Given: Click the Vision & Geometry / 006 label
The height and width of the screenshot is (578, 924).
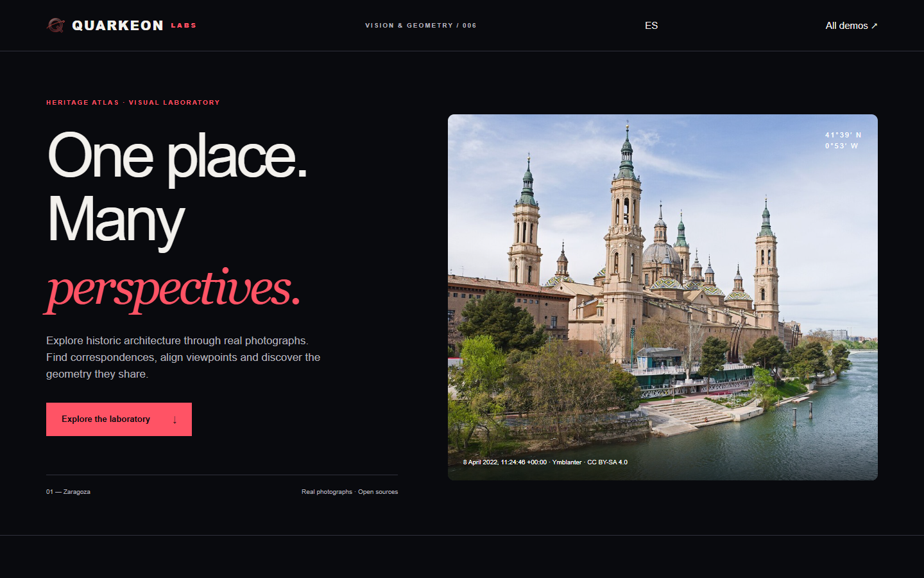Looking at the screenshot, I should click(421, 26).
